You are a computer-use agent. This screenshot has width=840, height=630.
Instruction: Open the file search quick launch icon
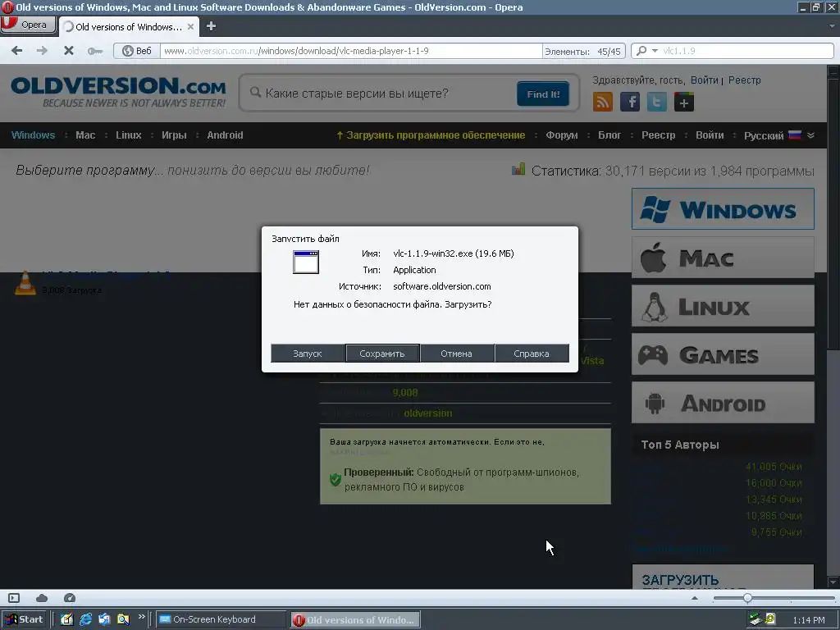(x=123, y=619)
